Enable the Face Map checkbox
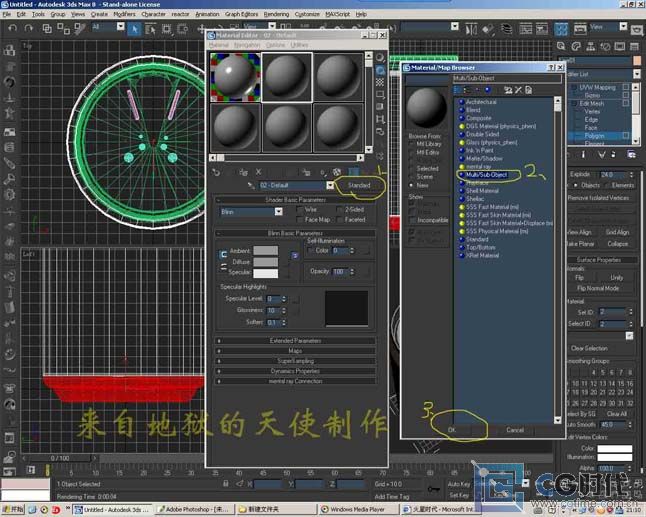 tap(300, 220)
